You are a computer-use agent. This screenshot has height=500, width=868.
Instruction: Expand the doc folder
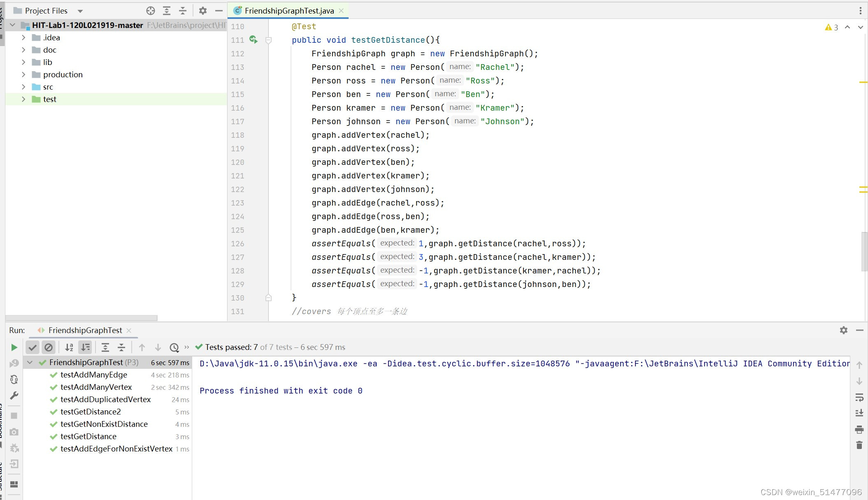pos(23,50)
